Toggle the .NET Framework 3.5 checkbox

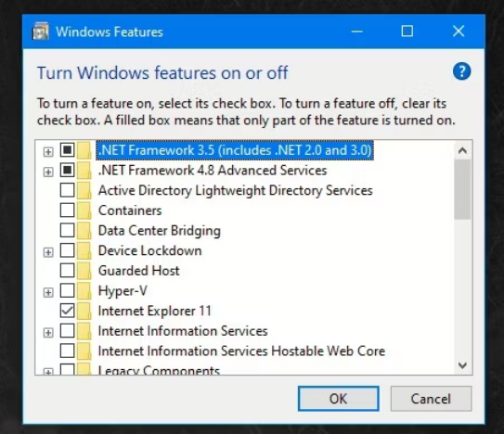pyautogui.click(x=67, y=150)
